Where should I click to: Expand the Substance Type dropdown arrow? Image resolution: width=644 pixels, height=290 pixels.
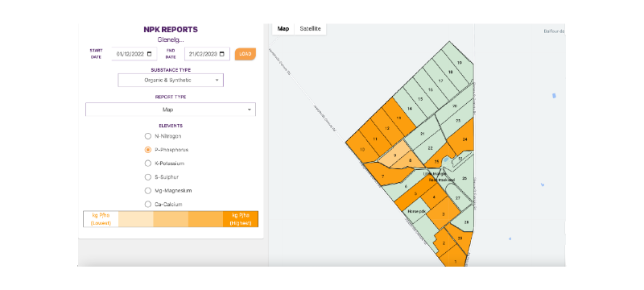coord(217,81)
